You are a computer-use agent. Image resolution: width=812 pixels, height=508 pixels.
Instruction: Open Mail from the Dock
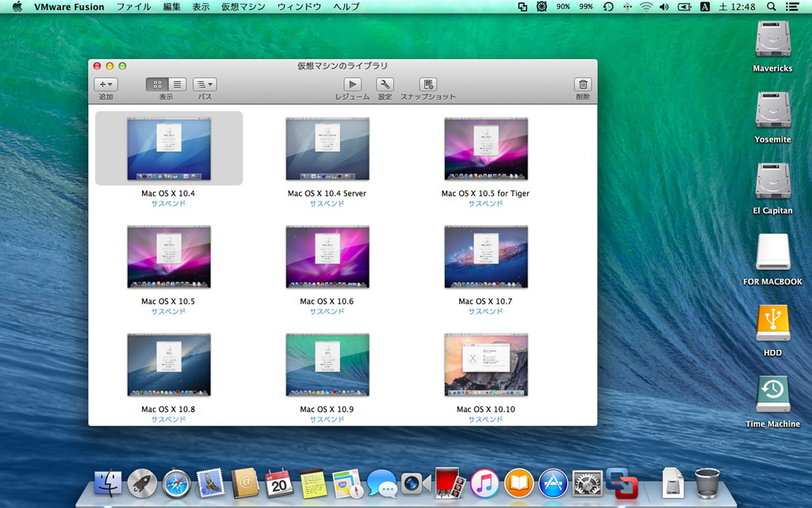point(211,483)
